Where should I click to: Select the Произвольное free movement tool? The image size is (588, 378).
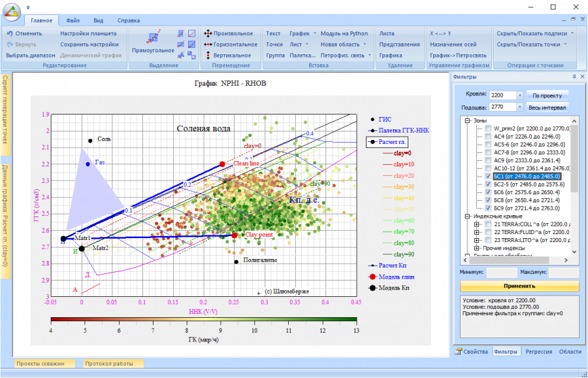point(229,33)
